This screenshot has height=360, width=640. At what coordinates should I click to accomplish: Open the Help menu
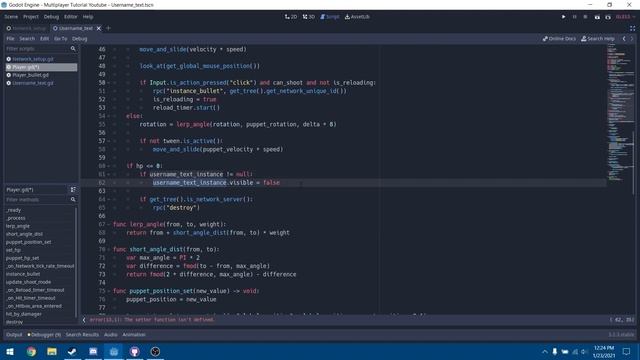point(88,17)
